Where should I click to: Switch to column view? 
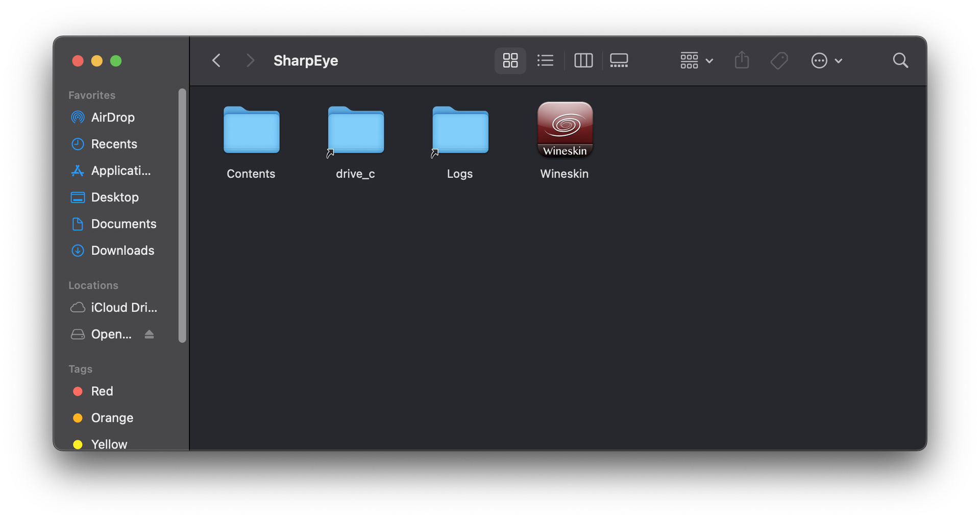click(583, 61)
